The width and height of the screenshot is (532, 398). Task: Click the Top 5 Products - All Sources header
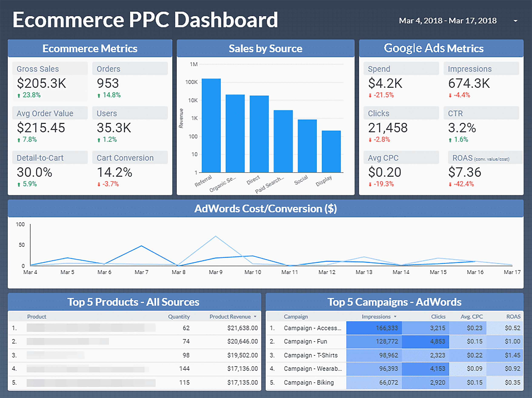click(x=134, y=302)
